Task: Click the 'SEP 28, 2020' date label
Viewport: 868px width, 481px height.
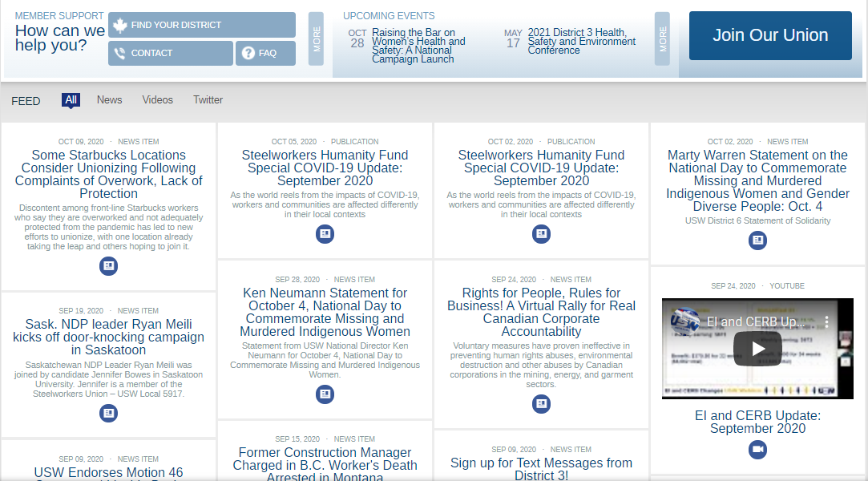Action: (297, 280)
